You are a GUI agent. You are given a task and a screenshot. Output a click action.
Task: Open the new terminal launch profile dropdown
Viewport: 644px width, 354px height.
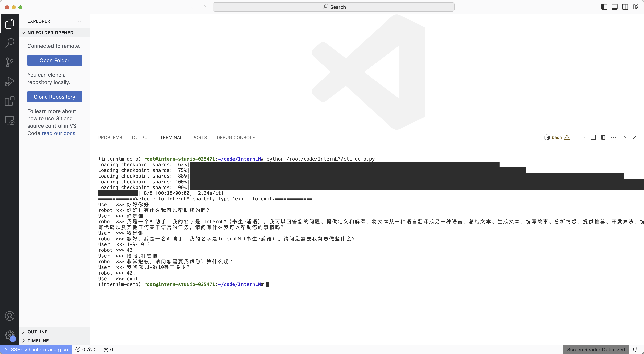click(584, 137)
